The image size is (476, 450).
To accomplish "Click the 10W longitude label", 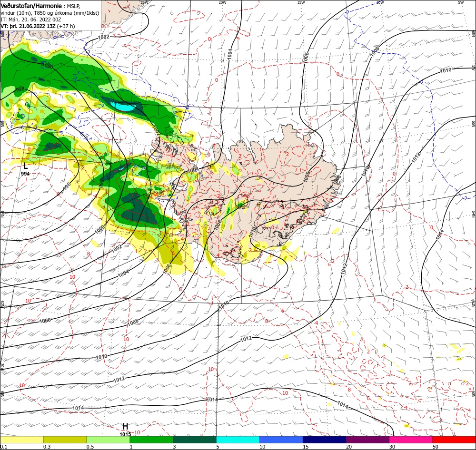I will 380,2.
